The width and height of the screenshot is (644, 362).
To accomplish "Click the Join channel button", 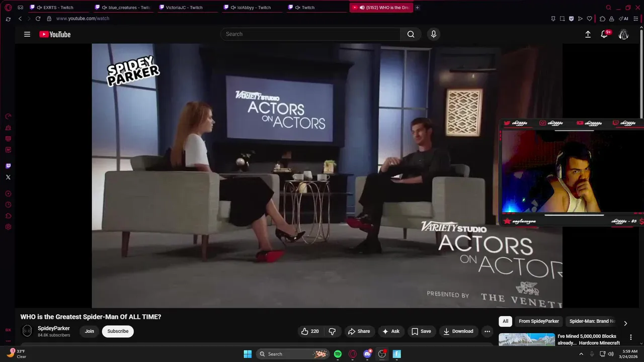I will 90,331.
